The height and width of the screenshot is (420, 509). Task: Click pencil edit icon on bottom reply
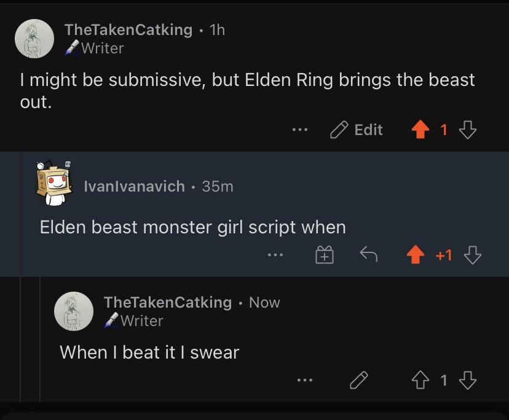(358, 381)
